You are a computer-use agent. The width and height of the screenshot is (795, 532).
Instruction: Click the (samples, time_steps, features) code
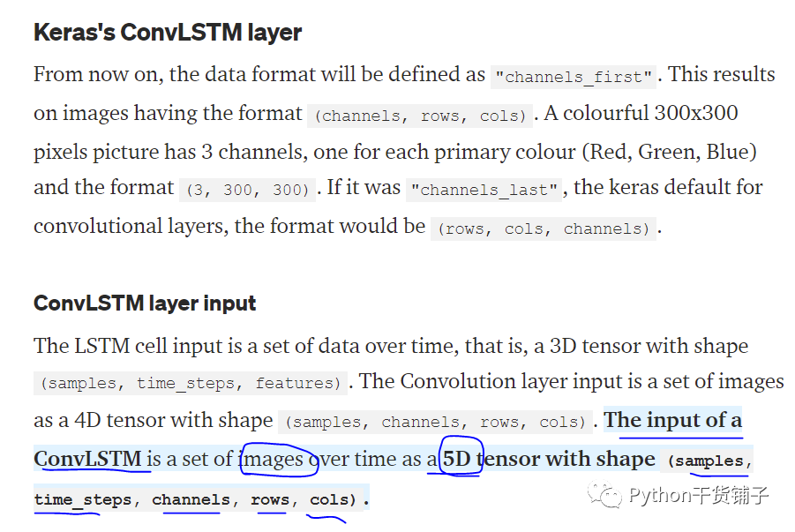(190, 383)
